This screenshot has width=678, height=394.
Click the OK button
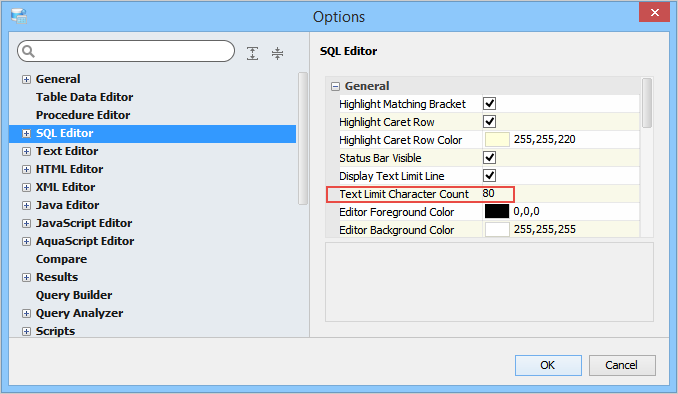coord(548,365)
